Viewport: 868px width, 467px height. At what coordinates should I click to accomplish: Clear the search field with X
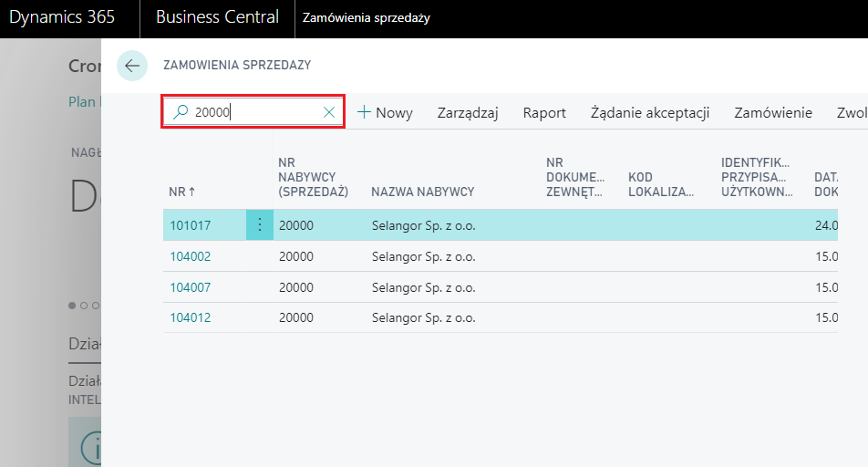click(329, 112)
